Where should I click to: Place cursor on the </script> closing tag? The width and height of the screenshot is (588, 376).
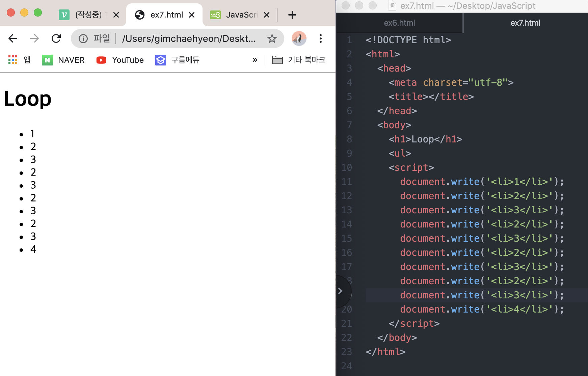(x=414, y=323)
